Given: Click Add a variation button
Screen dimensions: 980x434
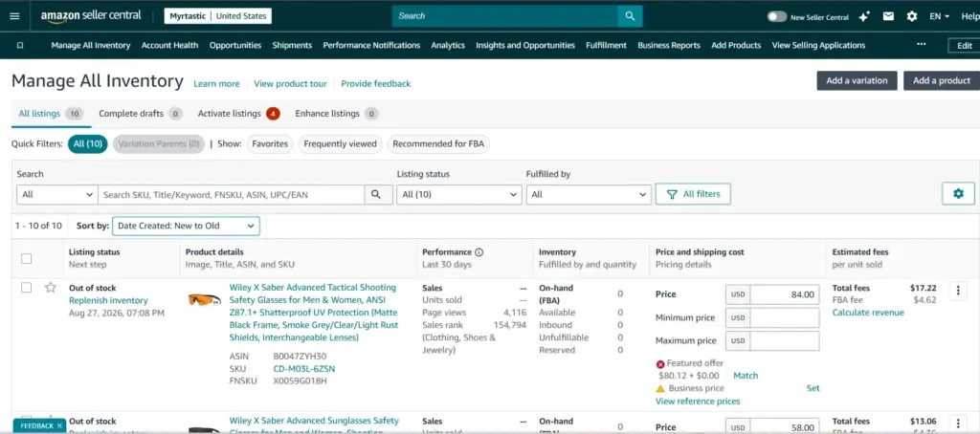Looking at the screenshot, I should coord(857,80).
